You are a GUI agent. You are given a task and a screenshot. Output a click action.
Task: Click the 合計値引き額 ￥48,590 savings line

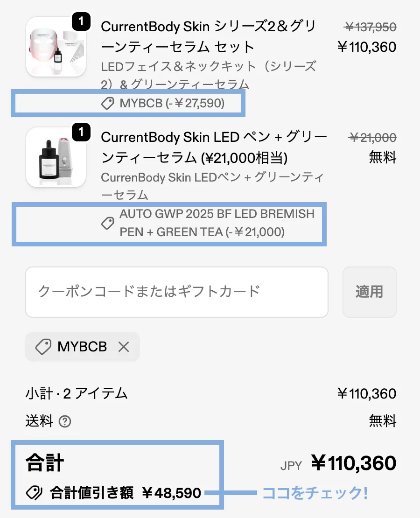pos(125,493)
